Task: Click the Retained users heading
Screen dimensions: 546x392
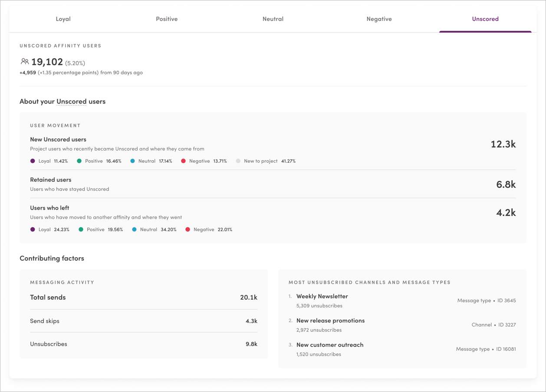Action: coord(51,180)
